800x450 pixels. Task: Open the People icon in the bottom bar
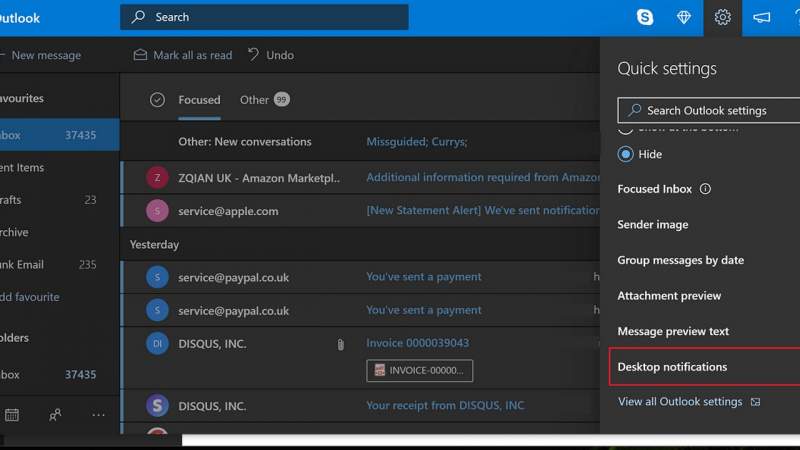point(55,415)
